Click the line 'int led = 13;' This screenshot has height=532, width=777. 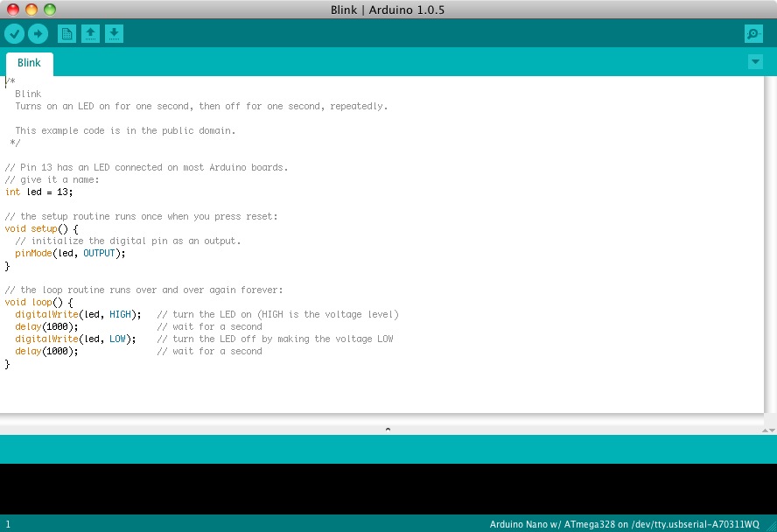[38, 192]
